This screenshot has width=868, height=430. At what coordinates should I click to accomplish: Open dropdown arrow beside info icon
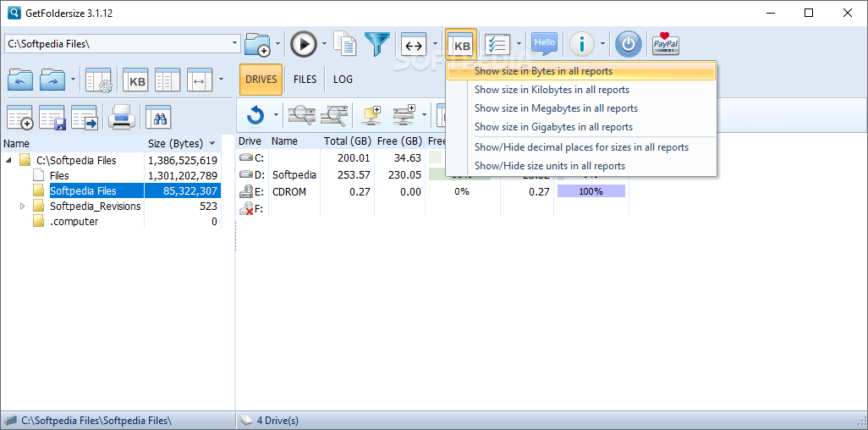point(602,43)
